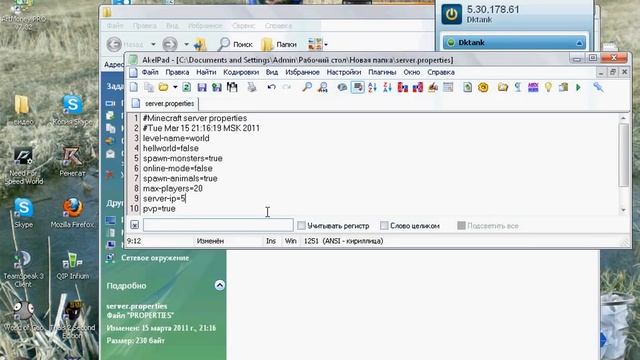Expand the Dktank network dropdown
The width and height of the screenshot is (640, 360).
580,43
